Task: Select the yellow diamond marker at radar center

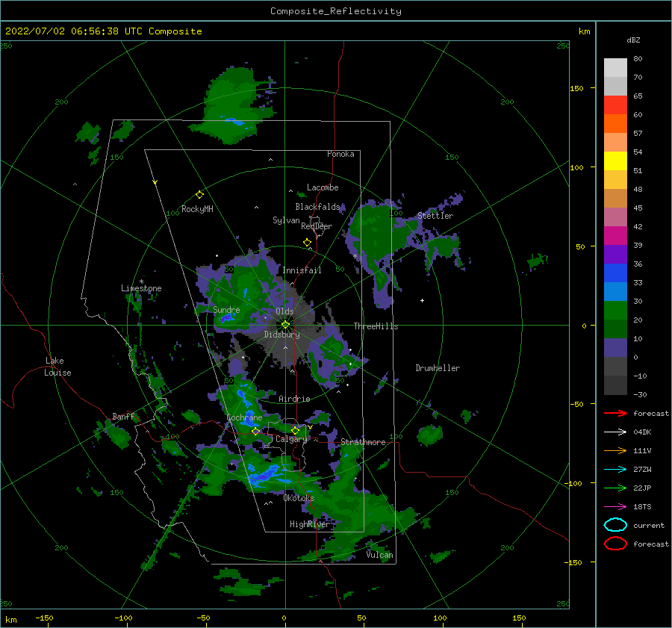Action: coord(285,325)
